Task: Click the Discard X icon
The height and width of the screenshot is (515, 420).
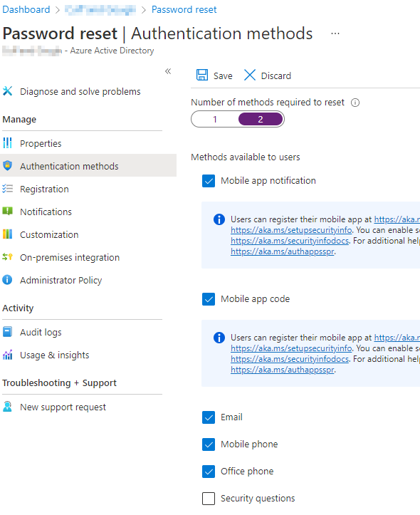Action: (250, 76)
